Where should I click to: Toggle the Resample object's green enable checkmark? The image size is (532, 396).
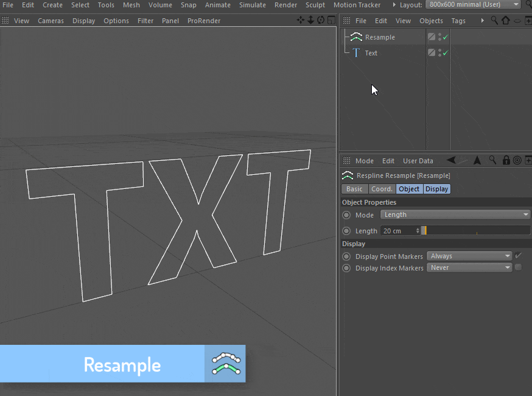click(446, 37)
